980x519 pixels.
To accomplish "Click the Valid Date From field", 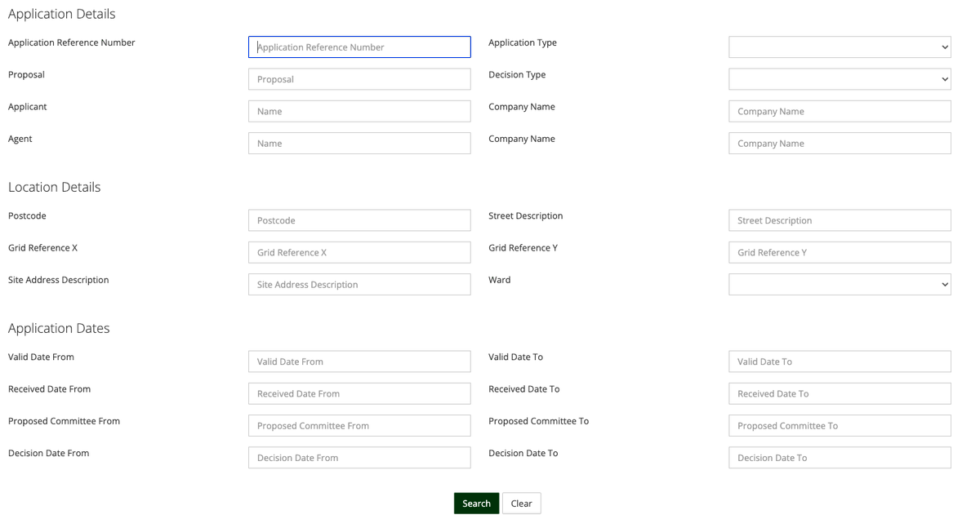I will (359, 362).
